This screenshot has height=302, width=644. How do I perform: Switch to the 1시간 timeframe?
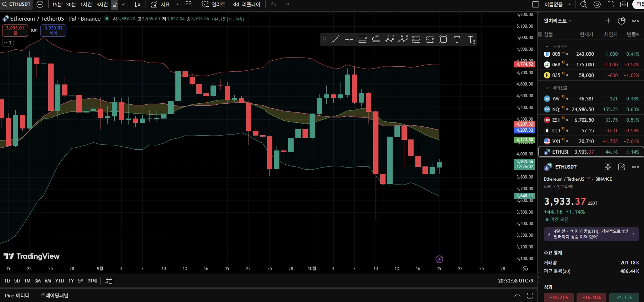pyautogui.click(x=86, y=4)
